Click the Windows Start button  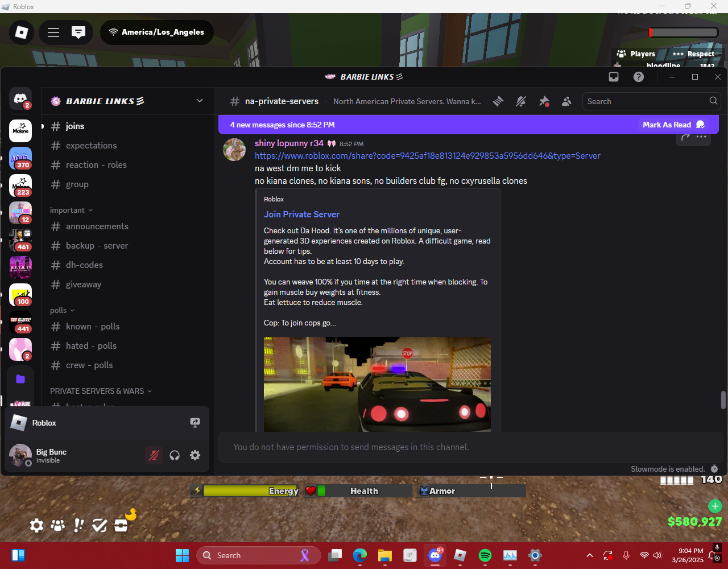point(182,555)
